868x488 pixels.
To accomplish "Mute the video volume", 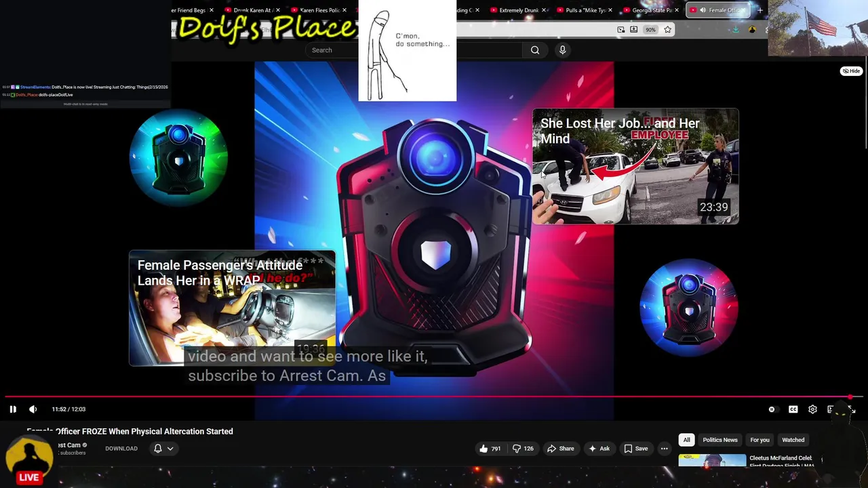I will click(33, 409).
